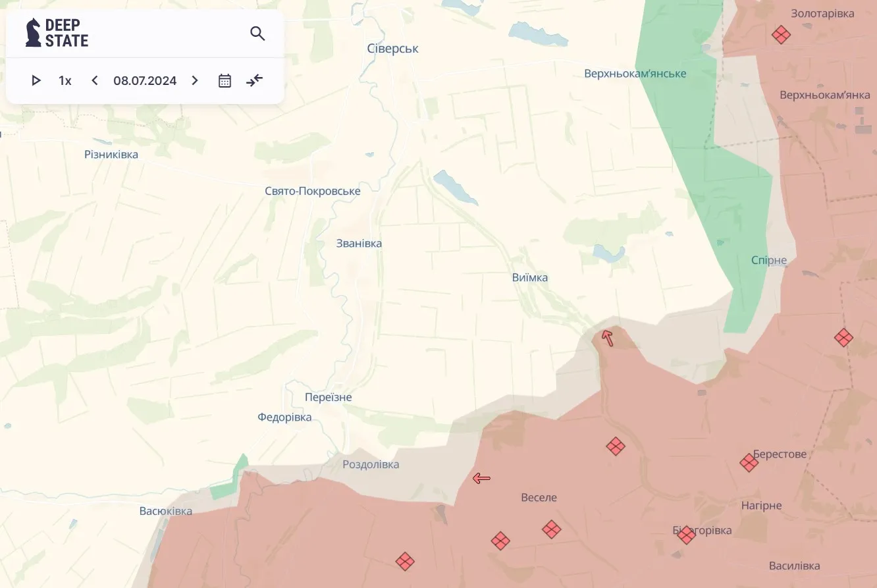
Task: Click the DeepState logo
Action: 57,33
